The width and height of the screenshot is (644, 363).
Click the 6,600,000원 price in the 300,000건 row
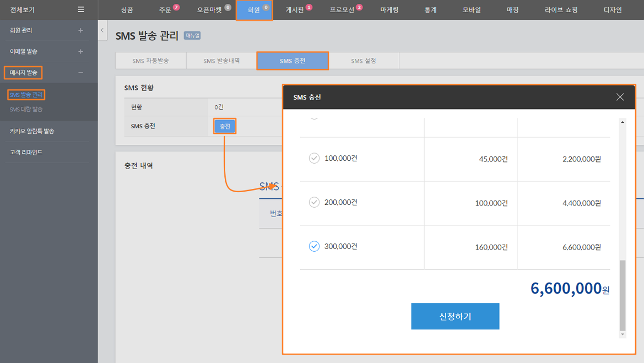coord(582,247)
